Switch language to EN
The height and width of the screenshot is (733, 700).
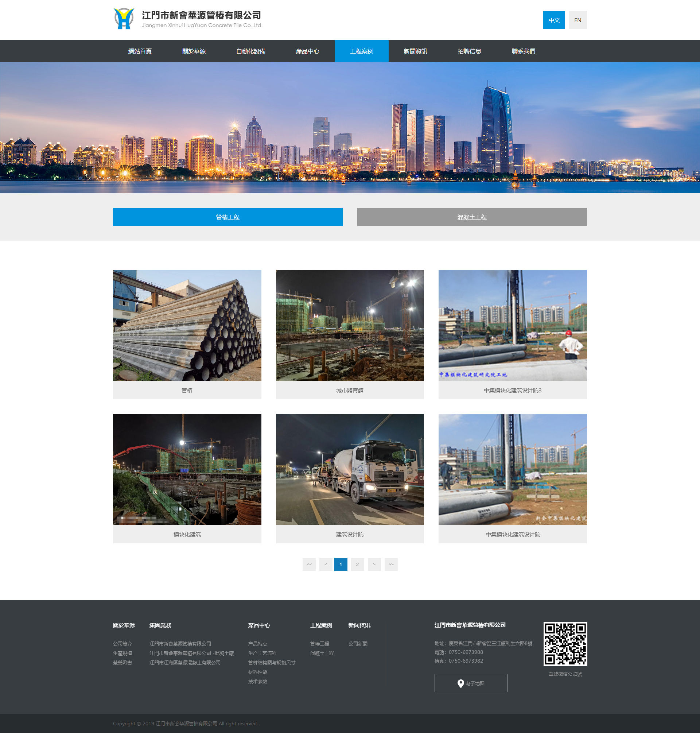pyautogui.click(x=577, y=20)
